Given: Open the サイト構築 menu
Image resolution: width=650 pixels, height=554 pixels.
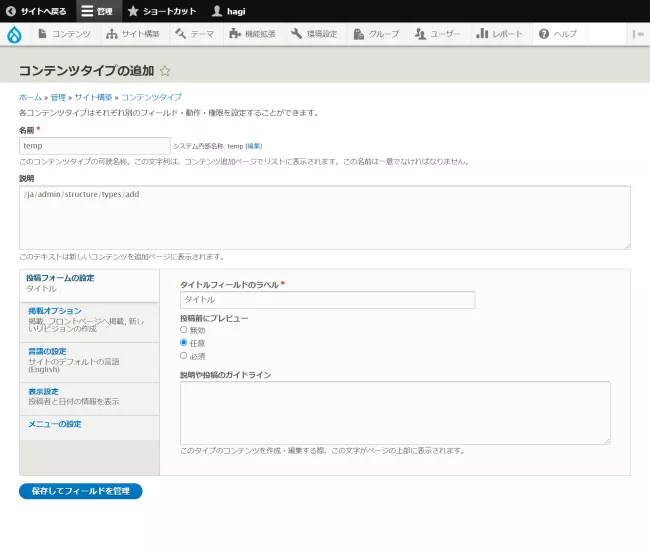Looking at the screenshot, I should point(133,34).
